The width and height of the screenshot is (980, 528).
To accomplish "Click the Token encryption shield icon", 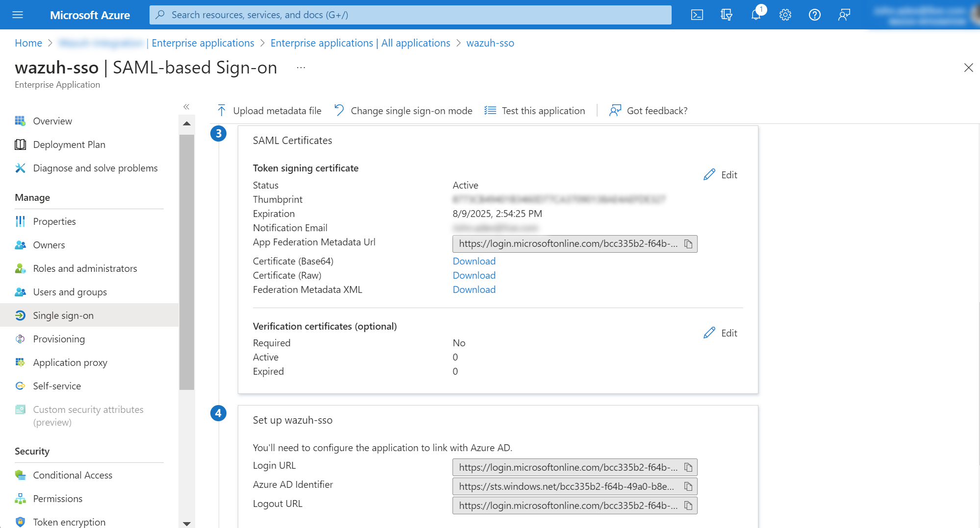I will [x=20, y=522].
